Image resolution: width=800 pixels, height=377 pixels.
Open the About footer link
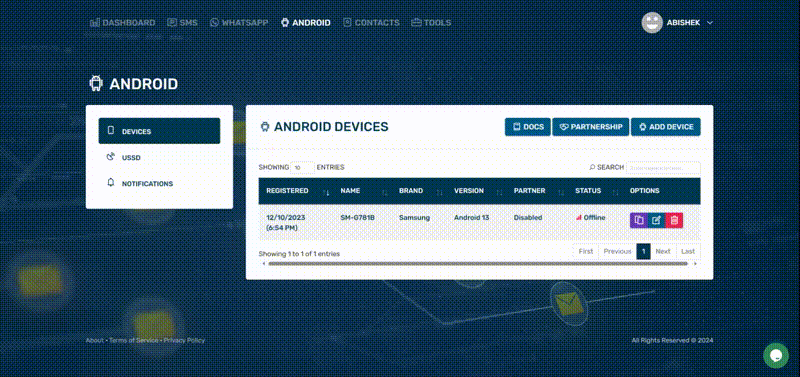94,340
